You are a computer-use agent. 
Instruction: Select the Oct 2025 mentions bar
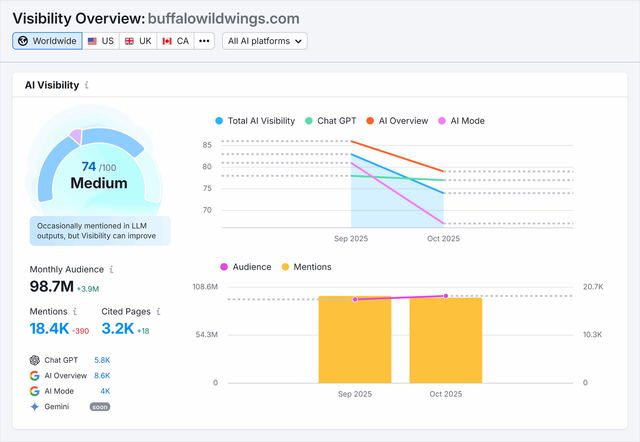[x=446, y=340]
